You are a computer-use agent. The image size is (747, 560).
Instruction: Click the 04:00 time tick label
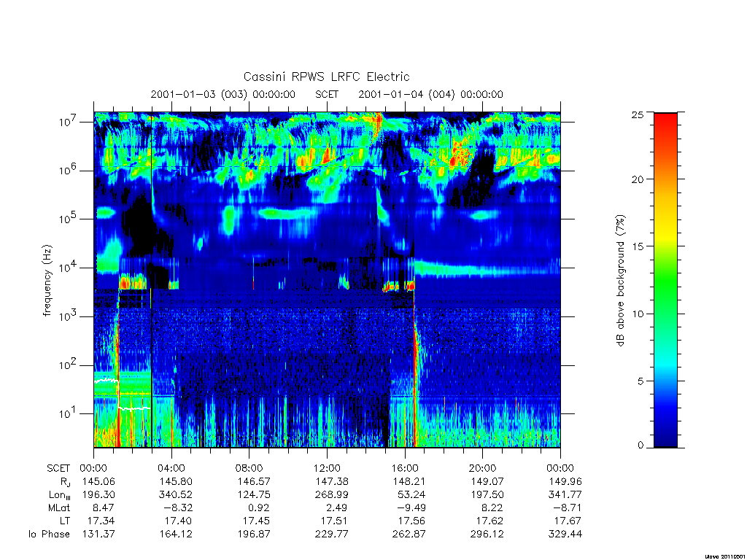[171, 469]
